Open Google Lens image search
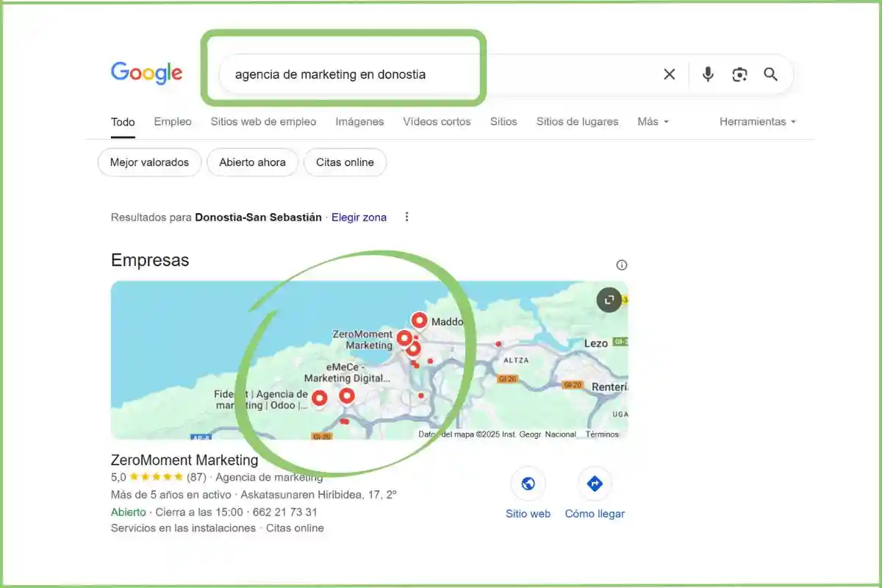882x588 pixels. pos(739,73)
